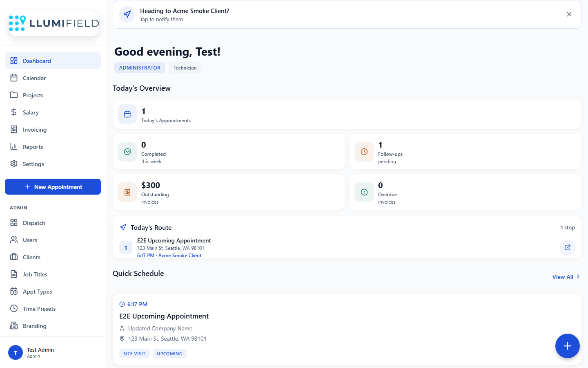588x368 pixels.
Task: Open route stop in external map
Action: click(x=568, y=247)
